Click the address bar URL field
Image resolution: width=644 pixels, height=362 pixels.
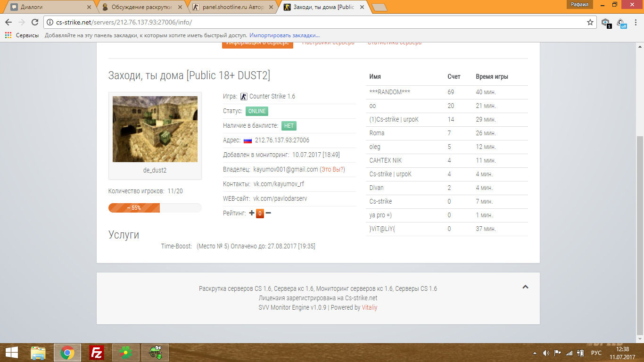(x=315, y=22)
